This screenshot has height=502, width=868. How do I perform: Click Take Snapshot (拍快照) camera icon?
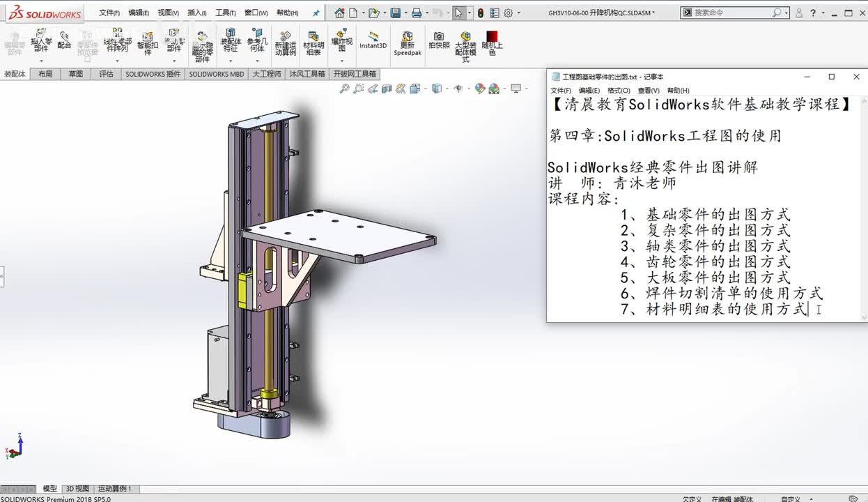[x=438, y=40]
